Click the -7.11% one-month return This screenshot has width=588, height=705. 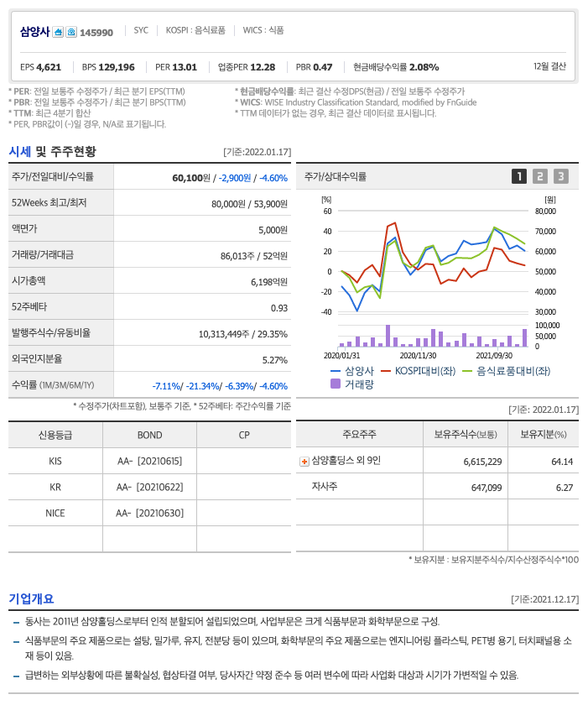166,386
